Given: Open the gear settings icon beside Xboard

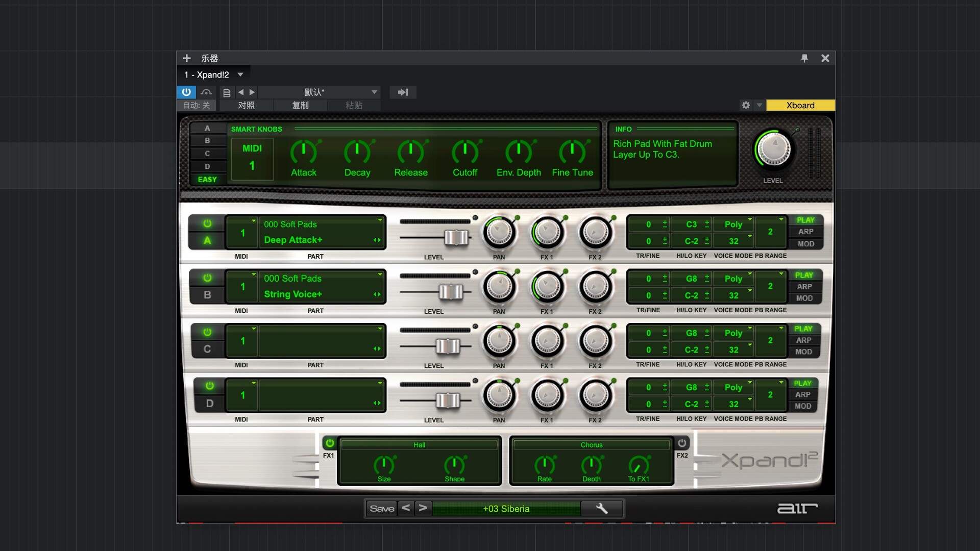Looking at the screenshot, I should [746, 105].
